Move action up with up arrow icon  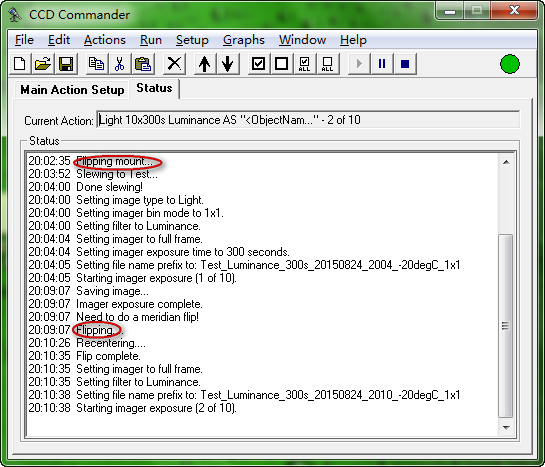point(205,64)
